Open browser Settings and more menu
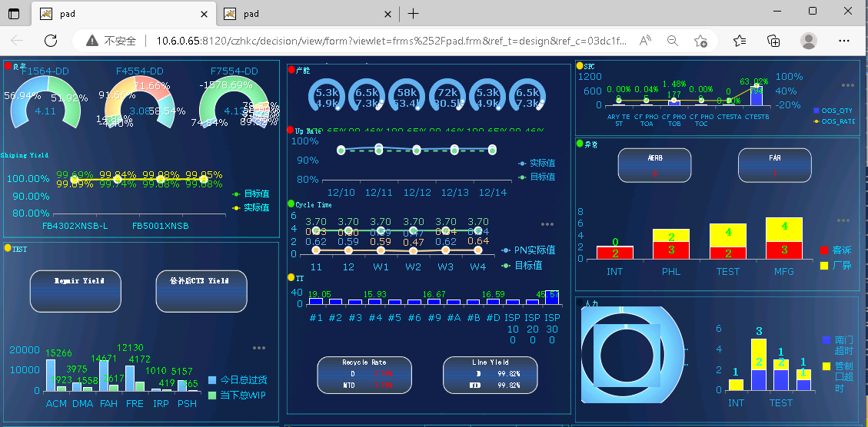Viewport: 868px width, 427px height. point(843,41)
